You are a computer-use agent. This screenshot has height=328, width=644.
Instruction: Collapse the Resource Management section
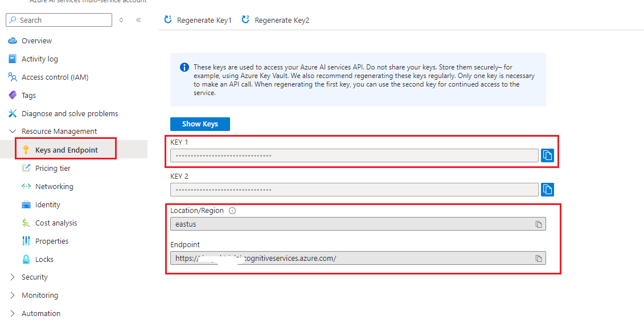click(x=13, y=132)
